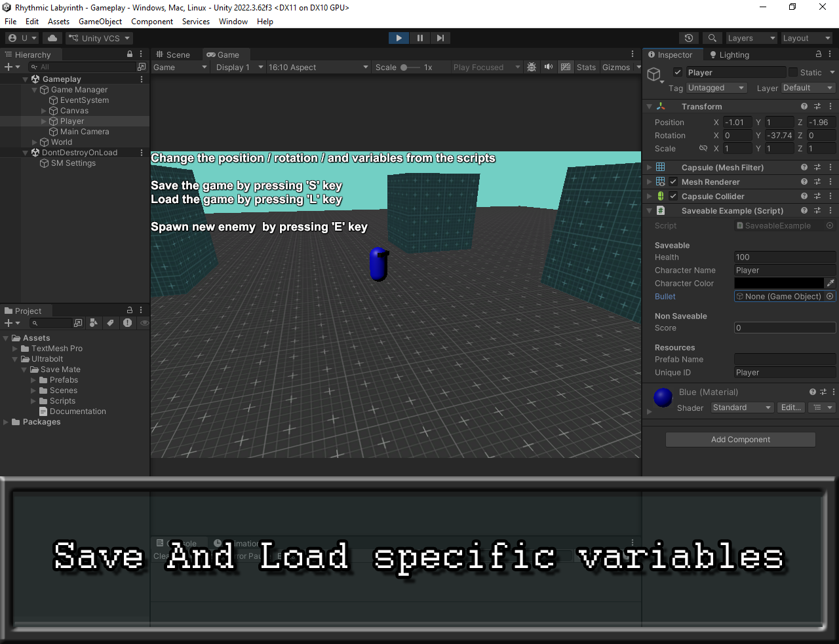The image size is (839, 644).
Task: Click the Position X field
Action: click(737, 123)
